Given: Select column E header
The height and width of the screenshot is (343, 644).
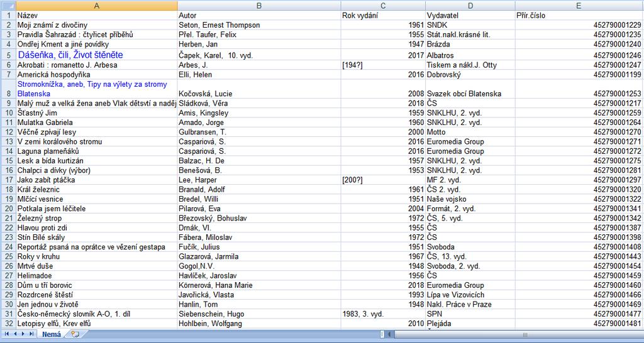Looking at the screenshot, I should [x=579, y=6].
